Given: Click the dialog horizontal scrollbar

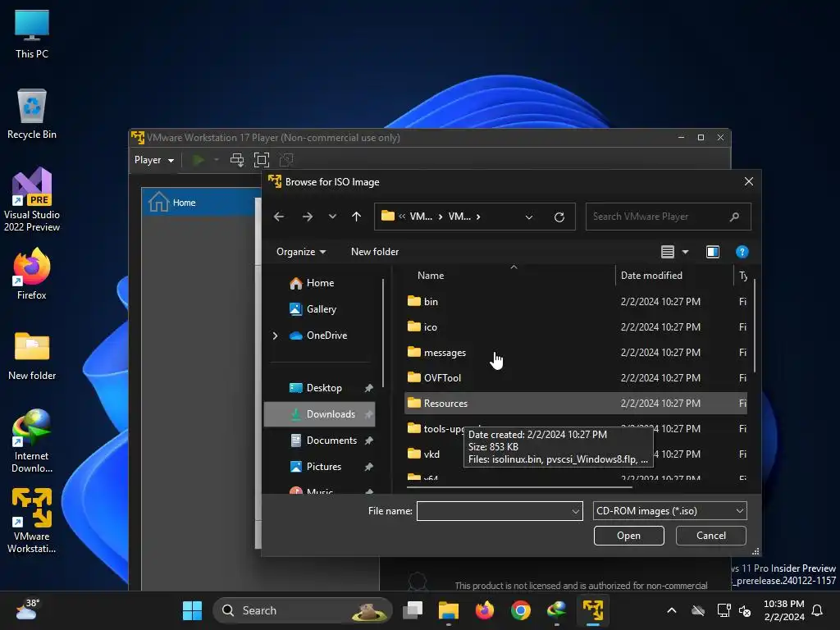Looking at the screenshot, I should pos(519,487).
